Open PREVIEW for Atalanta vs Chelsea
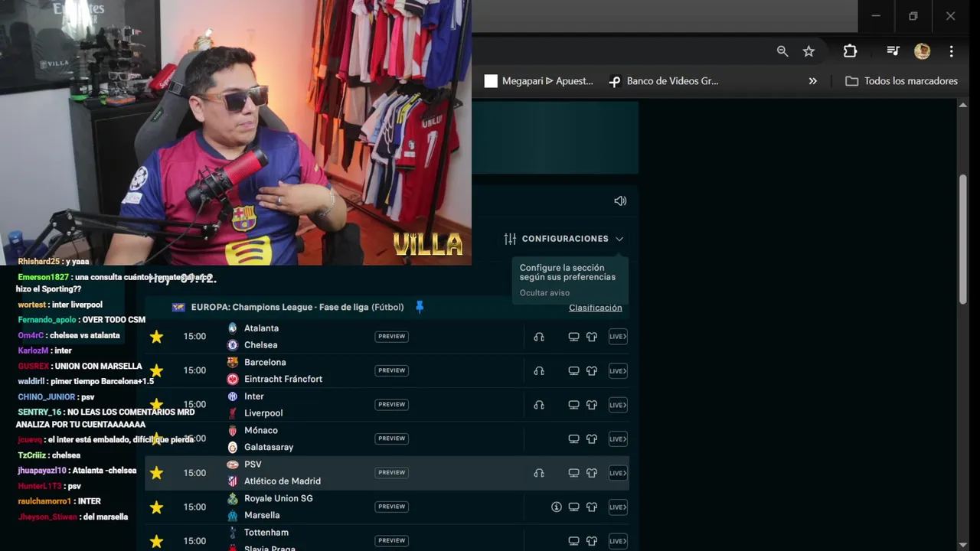 (391, 337)
